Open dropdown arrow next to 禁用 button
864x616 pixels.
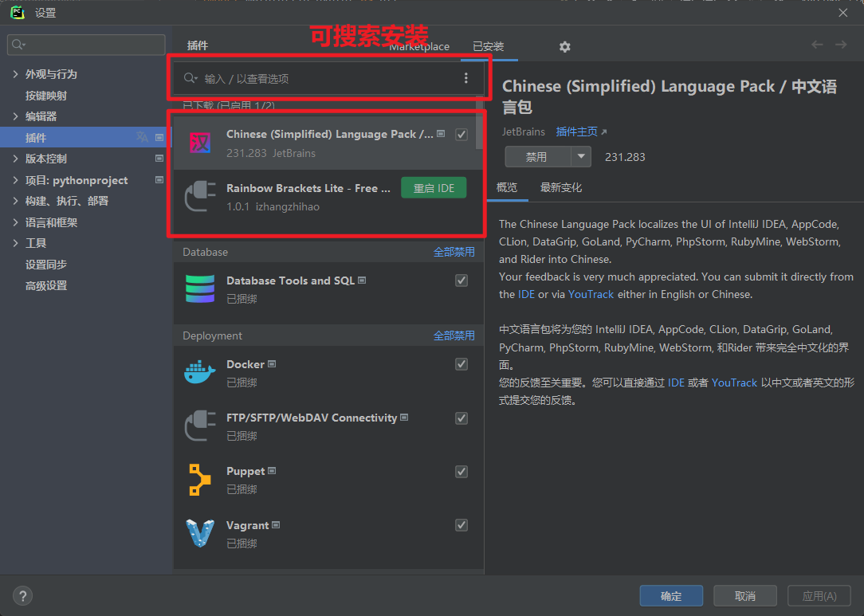tap(581, 156)
